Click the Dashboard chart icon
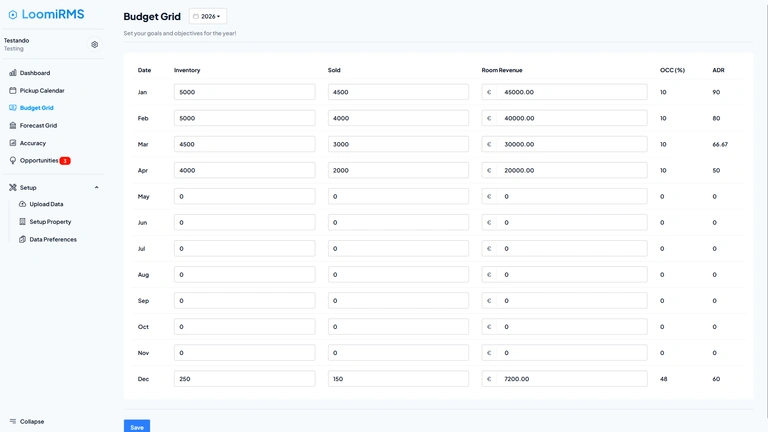The image size is (768, 432). [13, 73]
